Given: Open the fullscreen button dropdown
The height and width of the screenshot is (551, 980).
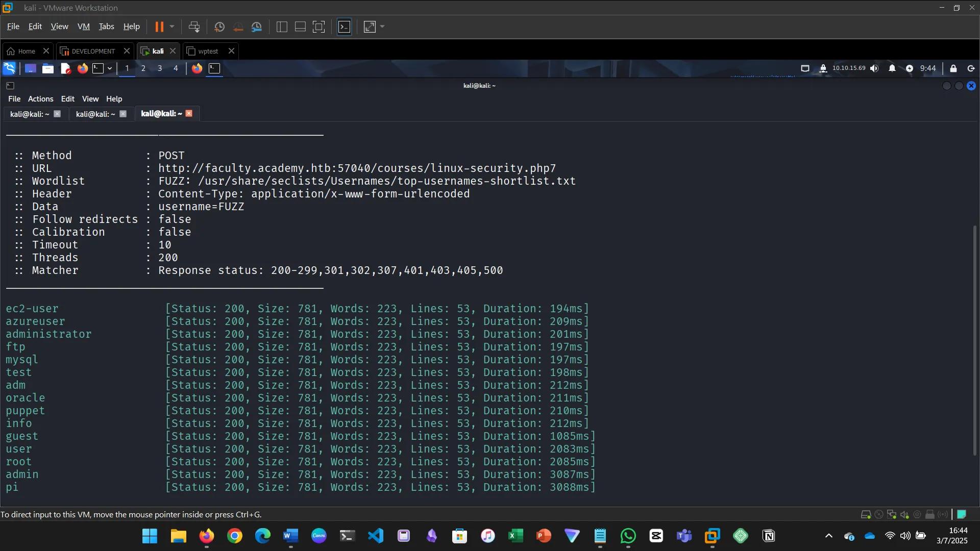Looking at the screenshot, I should click(x=382, y=27).
